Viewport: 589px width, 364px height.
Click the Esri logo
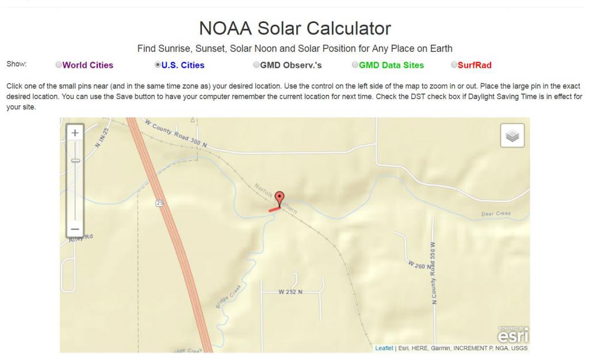[x=511, y=334]
